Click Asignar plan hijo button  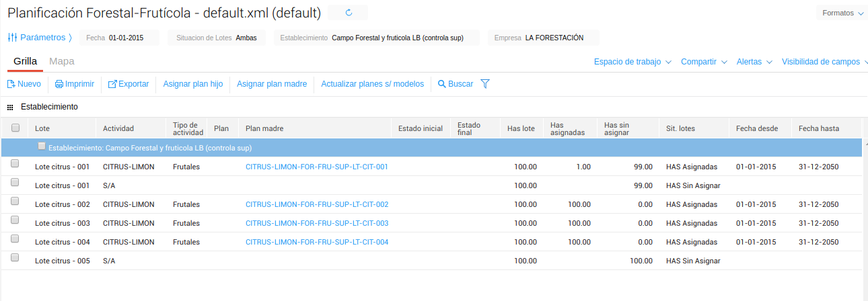pyautogui.click(x=193, y=84)
